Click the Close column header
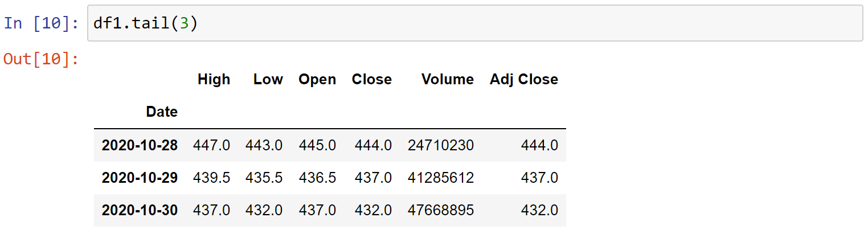 pyautogui.click(x=371, y=79)
